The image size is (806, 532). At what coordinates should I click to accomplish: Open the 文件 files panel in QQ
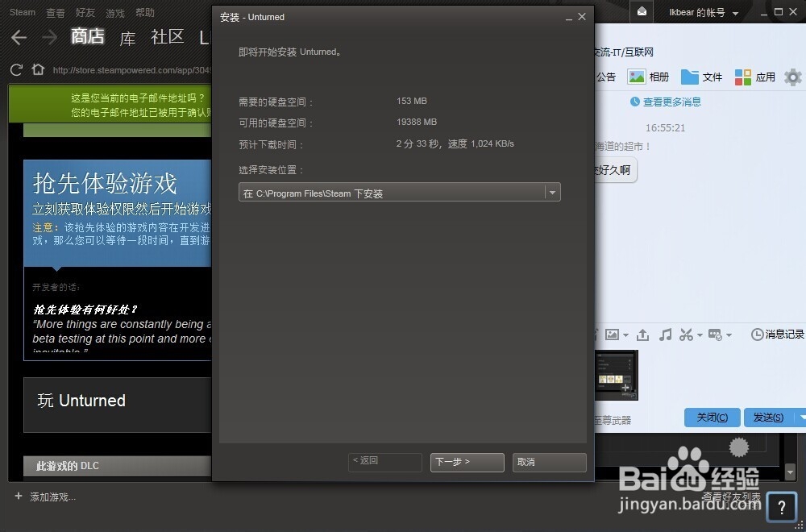pyautogui.click(x=701, y=77)
